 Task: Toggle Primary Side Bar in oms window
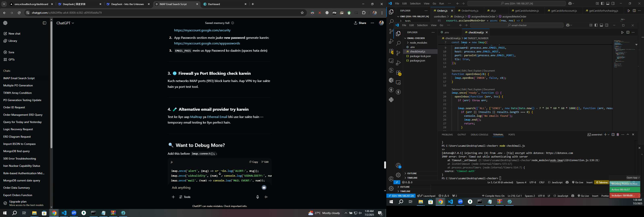(603, 3)
